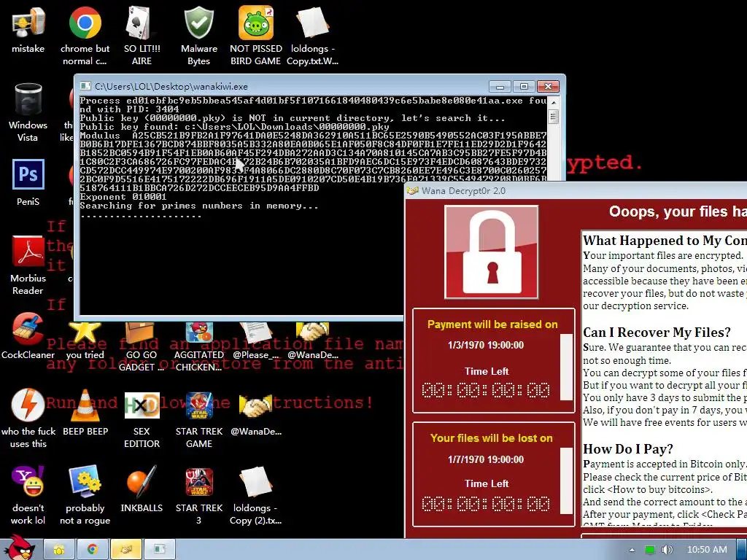The height and width of the screenshot is (560, 747).
Task: Close the wanakiwi.exe console window
Action: (x=548, y=86)
